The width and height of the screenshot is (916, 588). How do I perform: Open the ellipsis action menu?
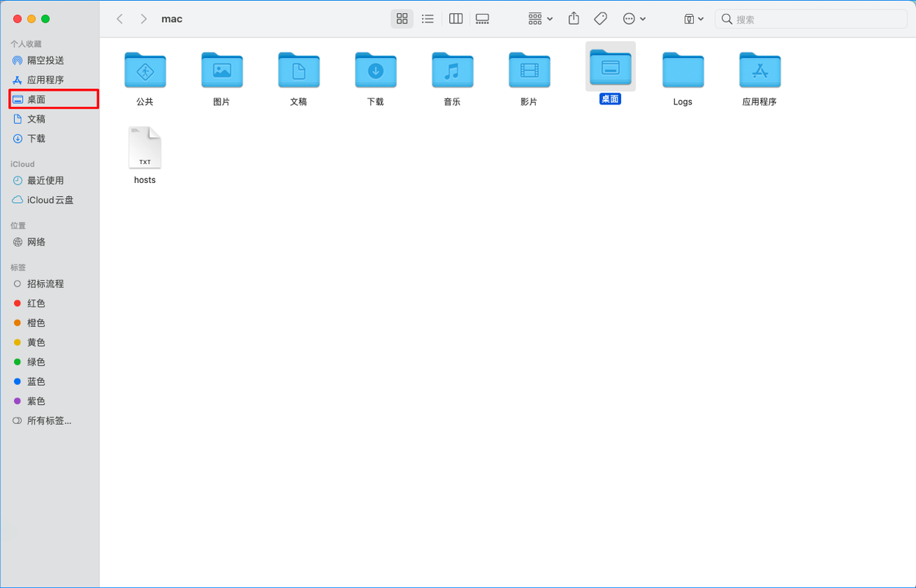tap(634, 19)
